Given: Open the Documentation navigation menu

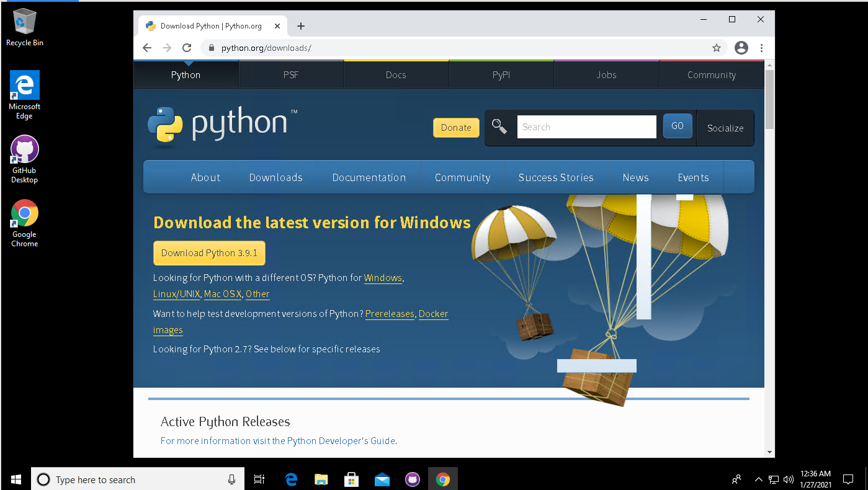Looking at the screenshot, I should 369,177.
